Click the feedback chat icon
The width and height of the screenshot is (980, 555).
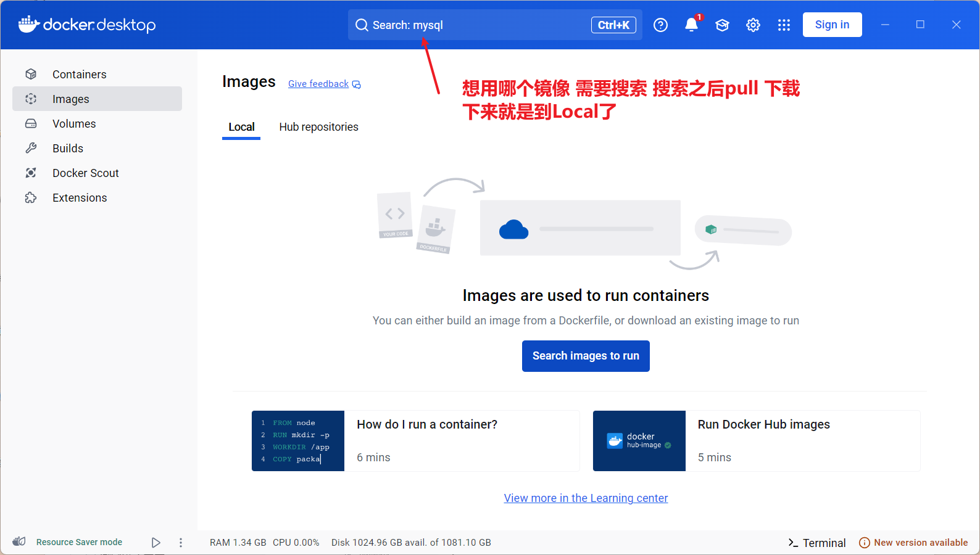pos(357,84)
